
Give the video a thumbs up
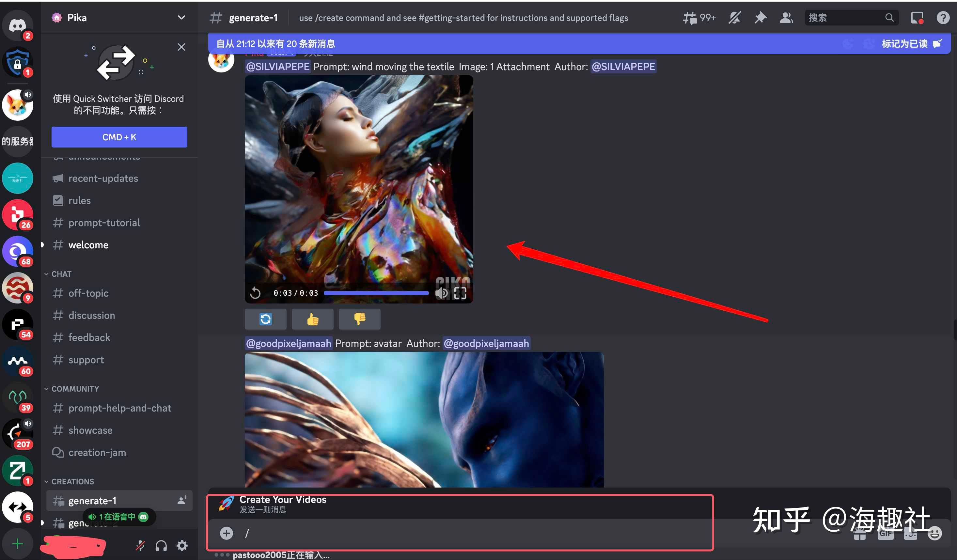tap(312, 319)
